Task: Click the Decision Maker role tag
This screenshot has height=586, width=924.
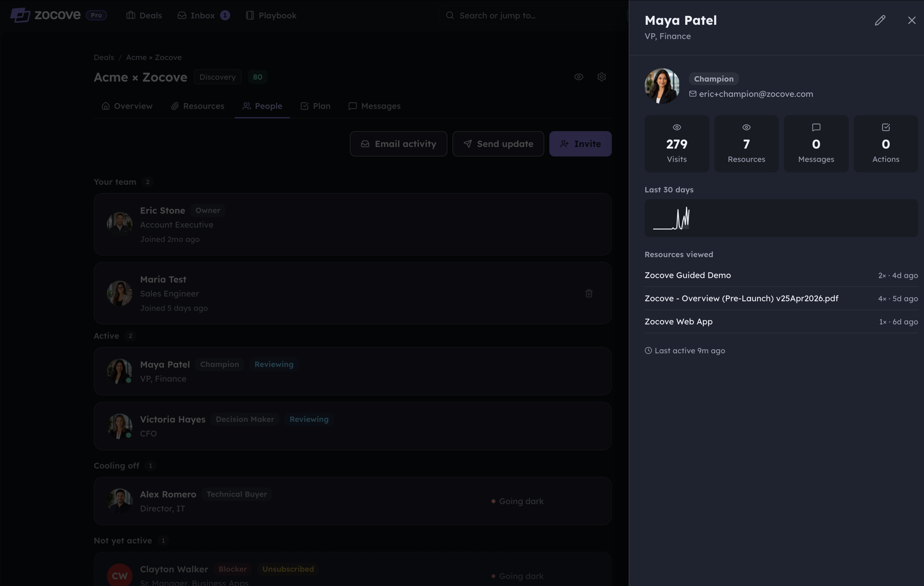Action: click(245, 419)
